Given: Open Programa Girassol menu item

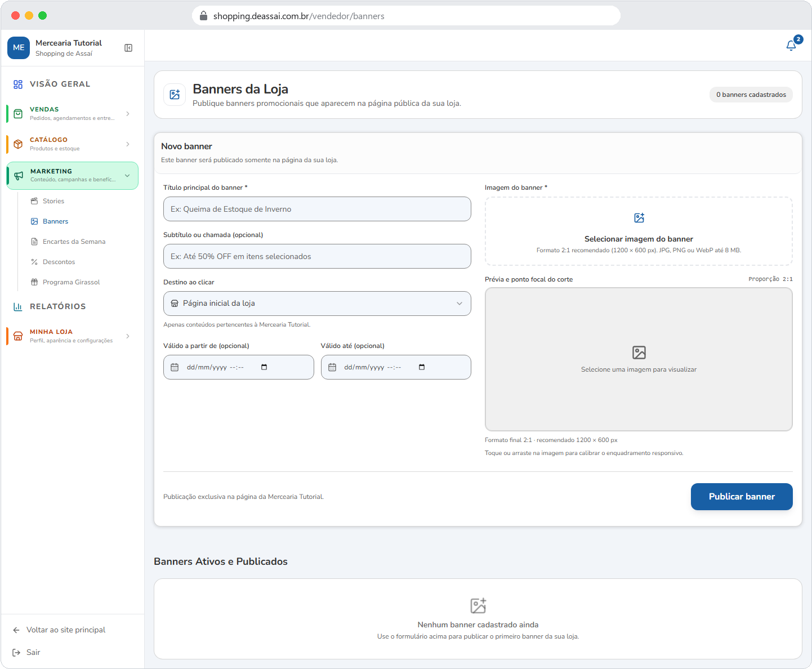Looking at the screenshot, I should 71,282.
